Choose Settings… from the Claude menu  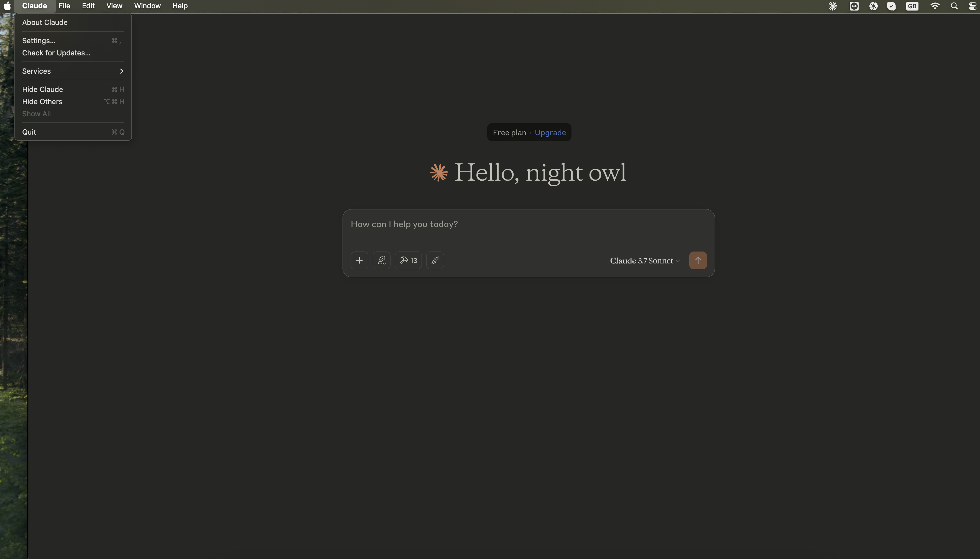point(39,41)
